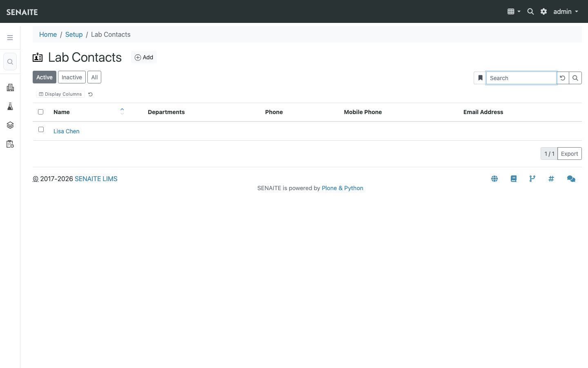Go to Home in the breadcrumb

pyautogui.click(x=48, y=34)
